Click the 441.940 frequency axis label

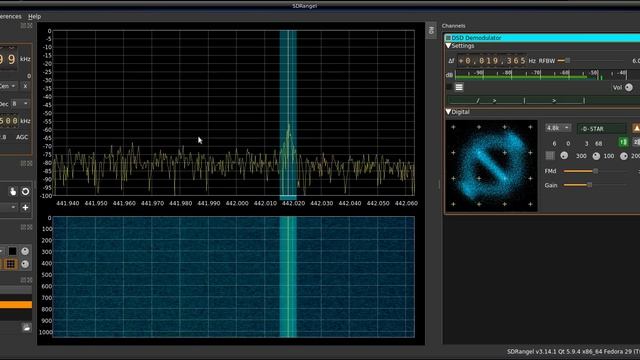[67, 203]
